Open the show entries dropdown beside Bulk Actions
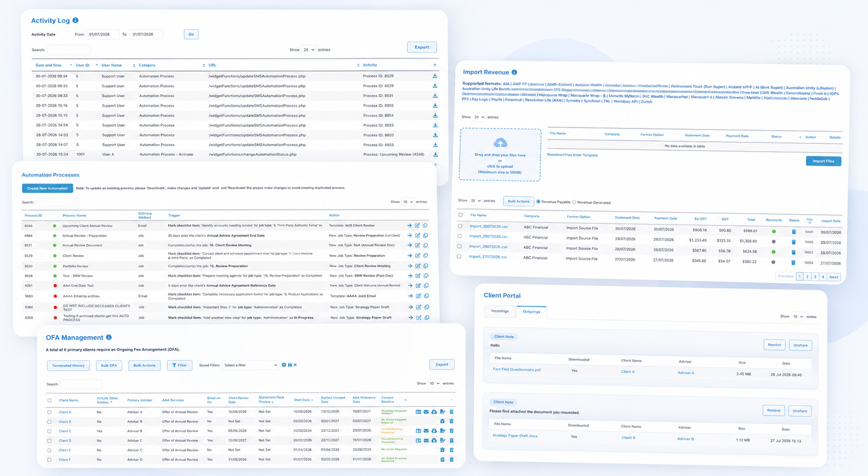 [475, 200]
